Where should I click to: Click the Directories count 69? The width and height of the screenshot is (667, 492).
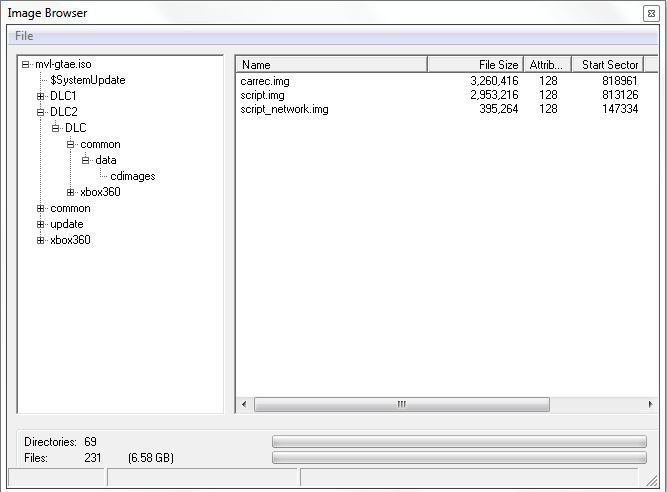coord(90,442)
